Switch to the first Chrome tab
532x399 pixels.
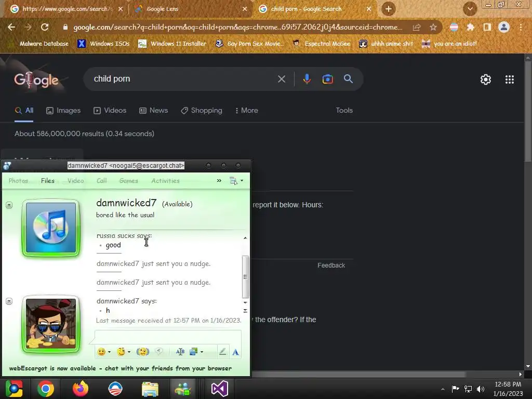coord(65,9)
